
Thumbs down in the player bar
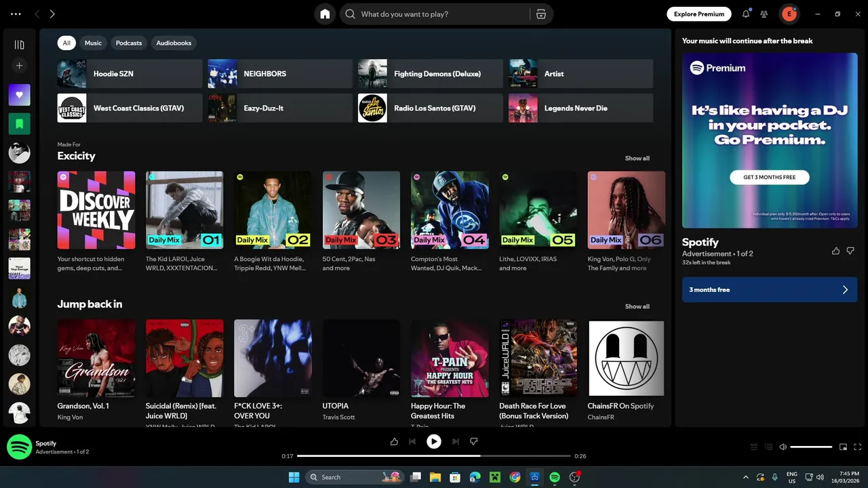474,441
